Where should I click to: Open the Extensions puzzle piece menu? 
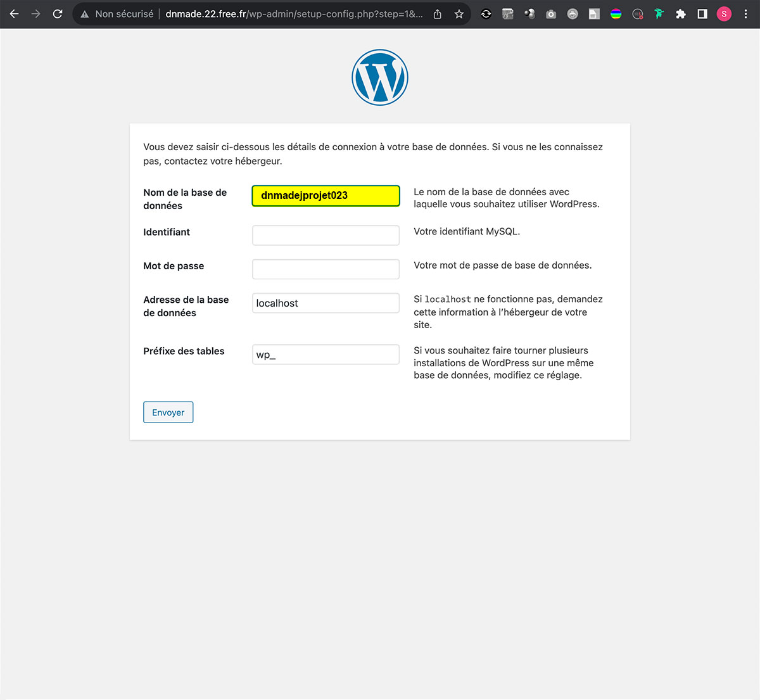pos(681,14)
